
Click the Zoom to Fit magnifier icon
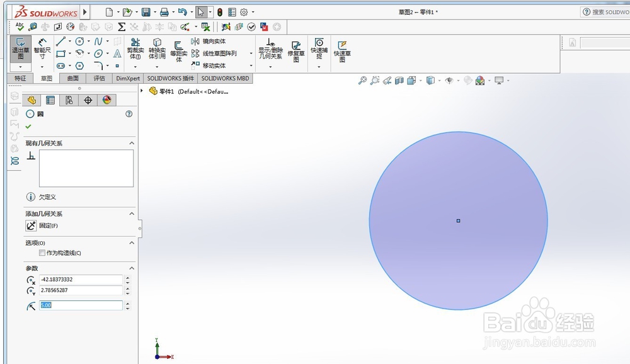point(362,81)
